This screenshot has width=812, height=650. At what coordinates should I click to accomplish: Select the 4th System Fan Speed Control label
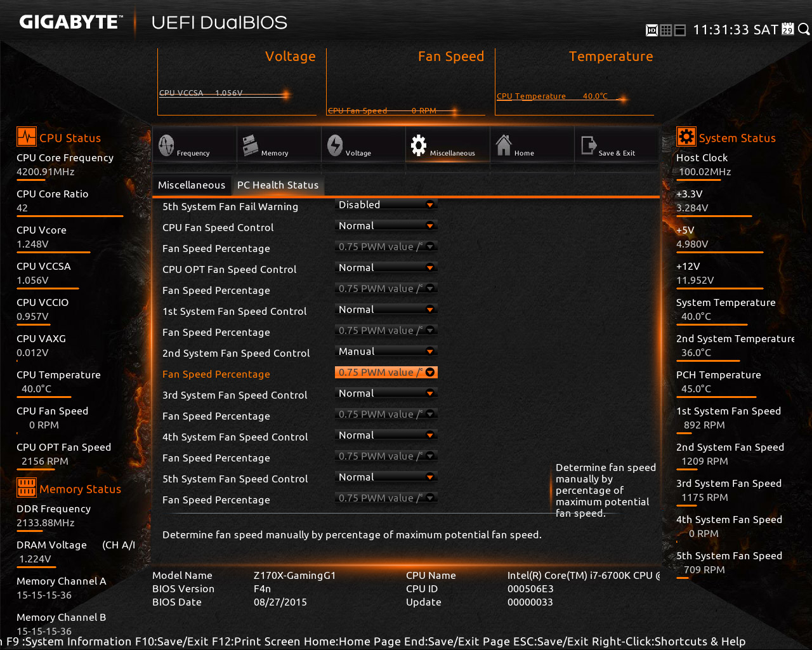[235, 437]
